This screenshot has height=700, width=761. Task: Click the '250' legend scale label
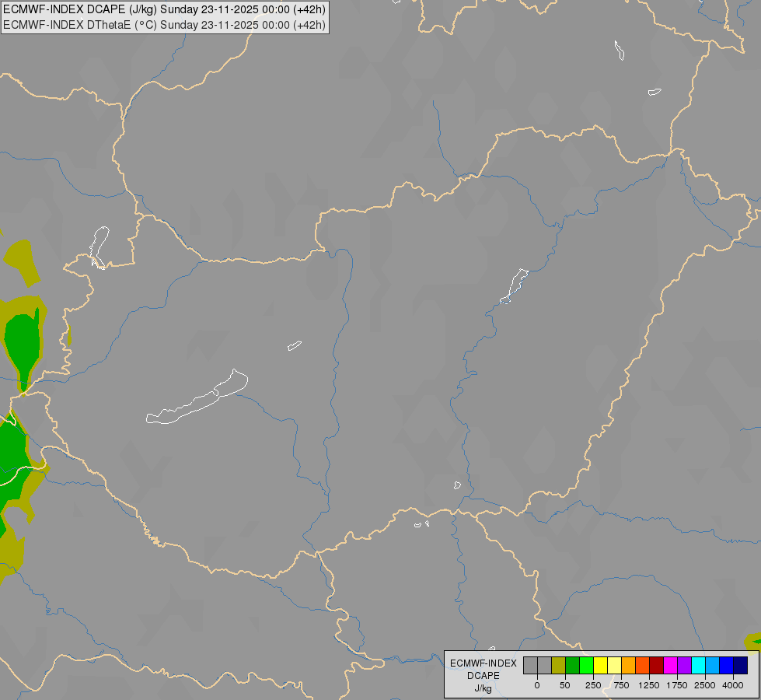click(593, 685)
